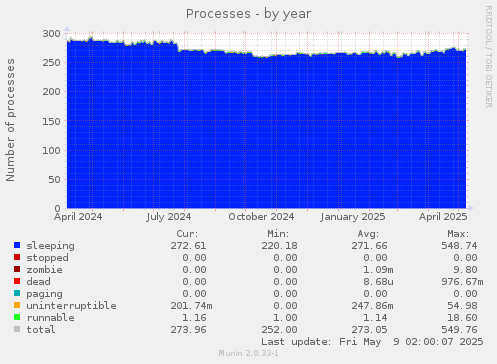Click the 250 y-axis tick label
The width and height of the screenshot is (497, 364).
click(x=52, y=63)
